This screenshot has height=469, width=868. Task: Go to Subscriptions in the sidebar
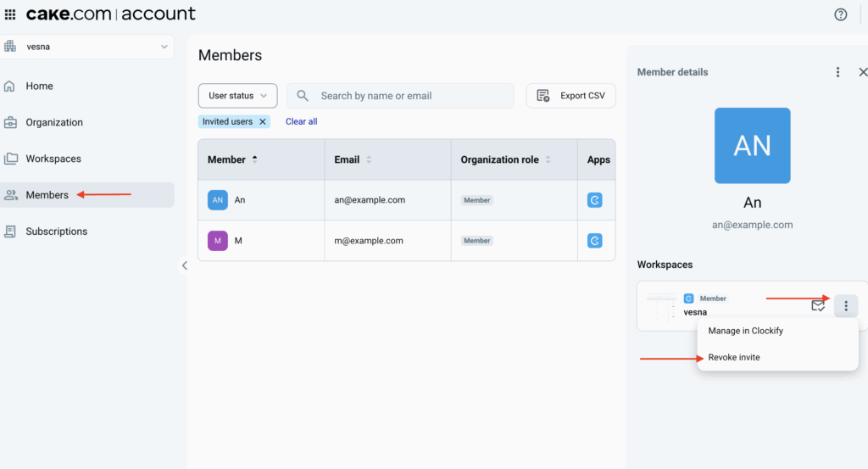click(x=56, y=232)
